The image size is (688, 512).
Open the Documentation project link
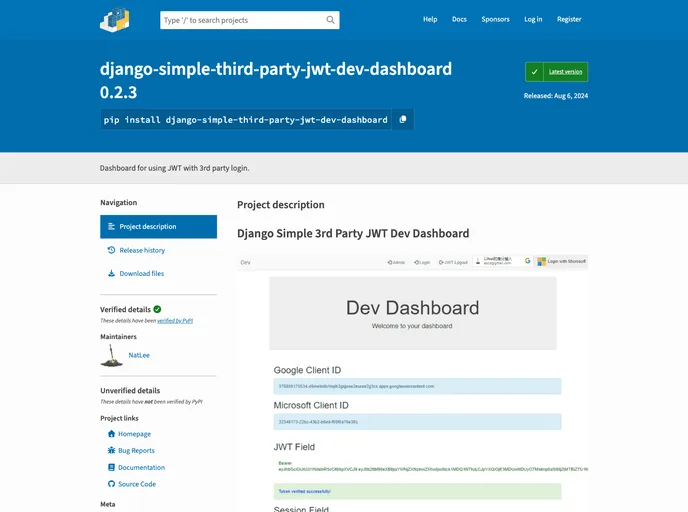[141, 468]
